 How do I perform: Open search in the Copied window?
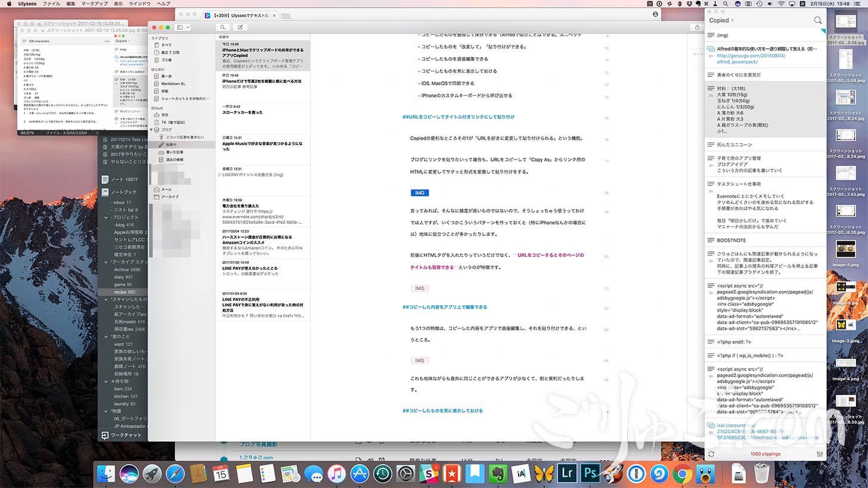click(817, 20)
